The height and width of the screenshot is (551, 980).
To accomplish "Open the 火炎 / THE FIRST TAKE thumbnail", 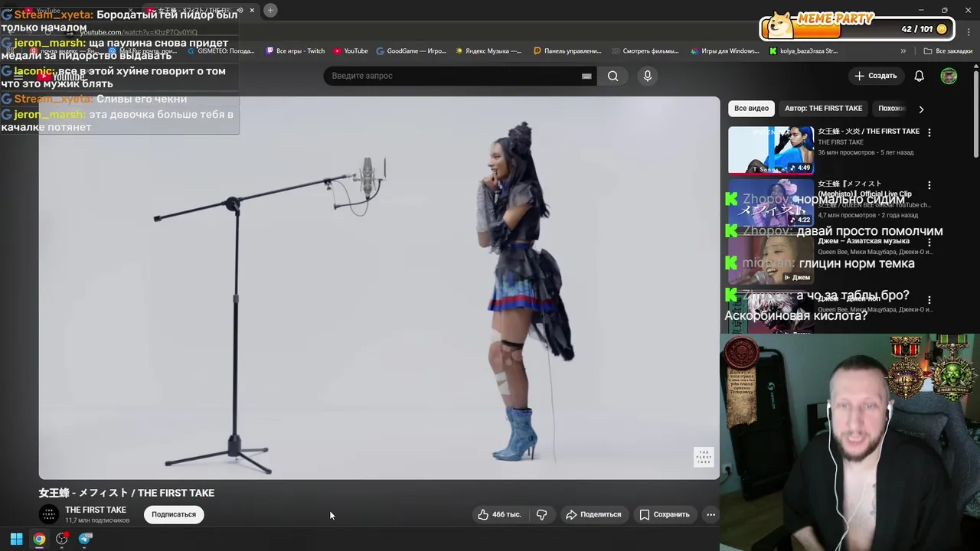I will click(770, 151).
